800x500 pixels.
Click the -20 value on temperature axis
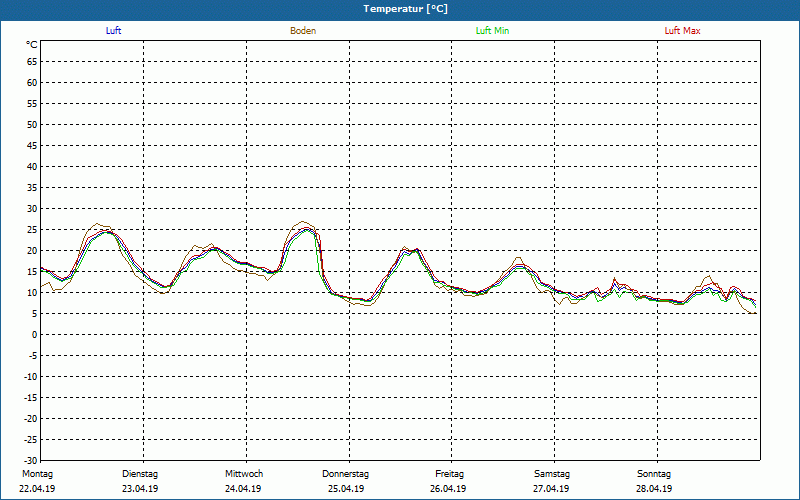[31, 418]
